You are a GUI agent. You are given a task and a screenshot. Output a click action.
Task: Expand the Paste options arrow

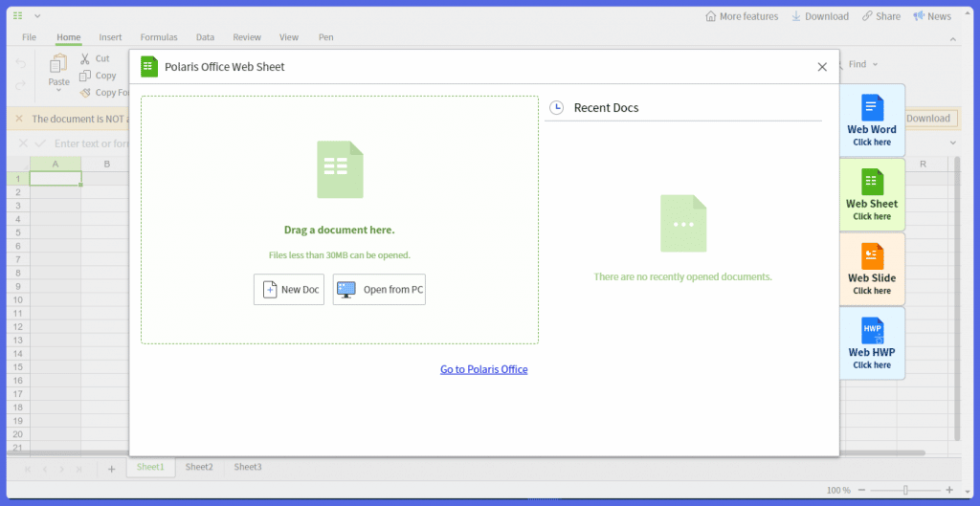tap(58, 91)
